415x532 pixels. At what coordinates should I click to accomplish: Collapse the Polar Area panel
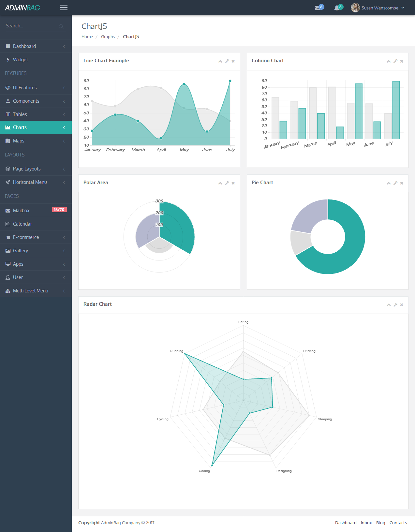tap(220, 183)
